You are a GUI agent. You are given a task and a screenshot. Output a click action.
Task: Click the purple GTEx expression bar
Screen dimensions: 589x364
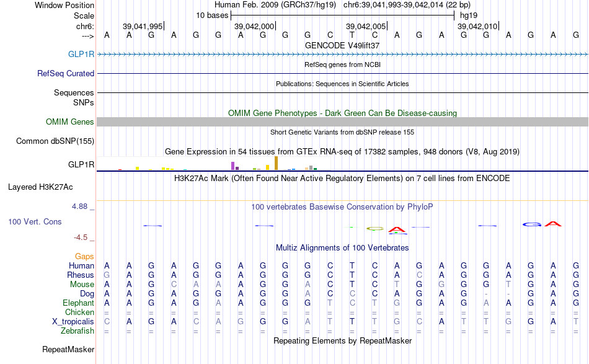pos(233,166)
